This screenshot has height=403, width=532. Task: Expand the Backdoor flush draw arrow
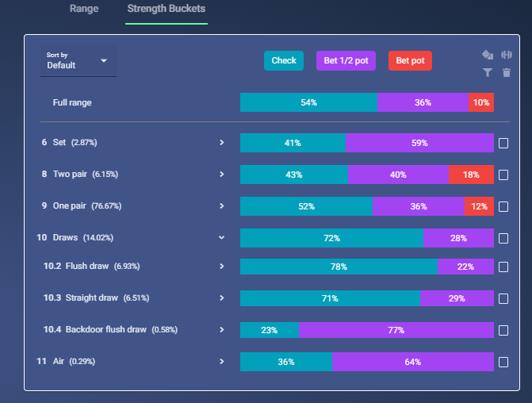pos(221,330)
